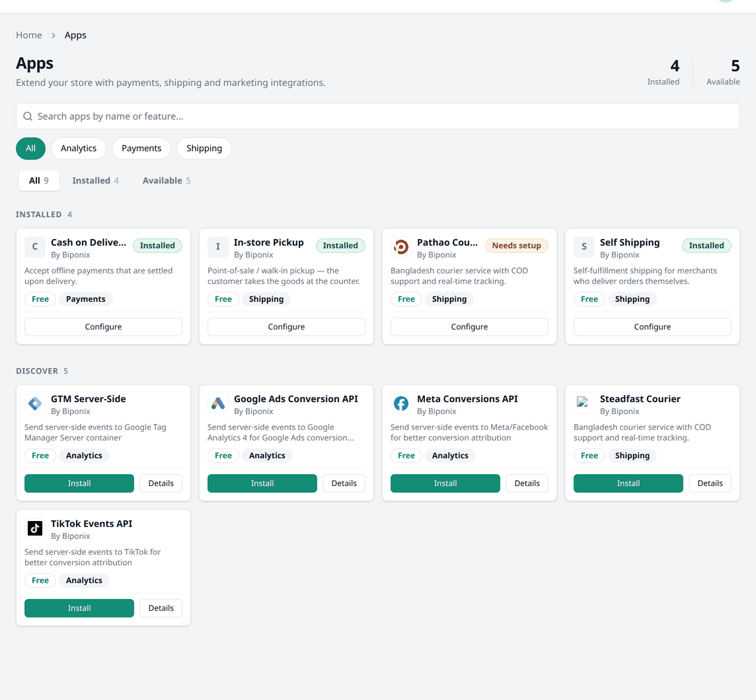Click the Steadfast Courier logo icon
756x700 pixels.
[x=584, y=403]
